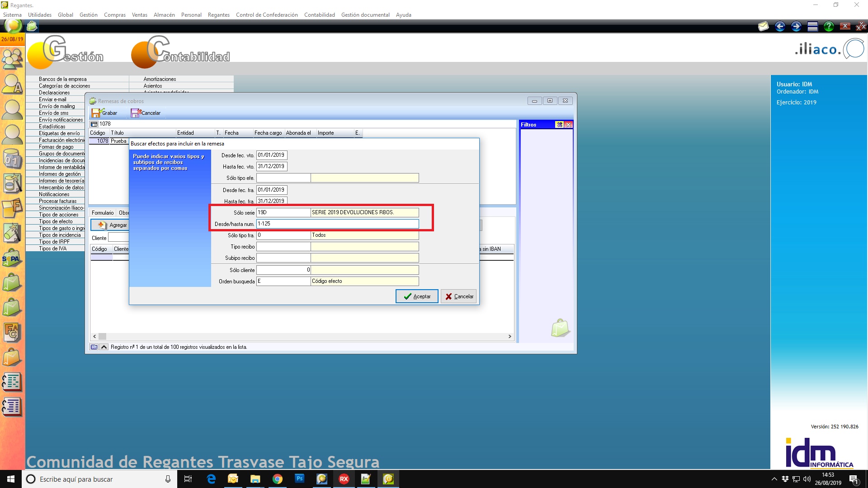
Task: Click the Desde fec. vto. date field
Action: click(x=272, y=155)
